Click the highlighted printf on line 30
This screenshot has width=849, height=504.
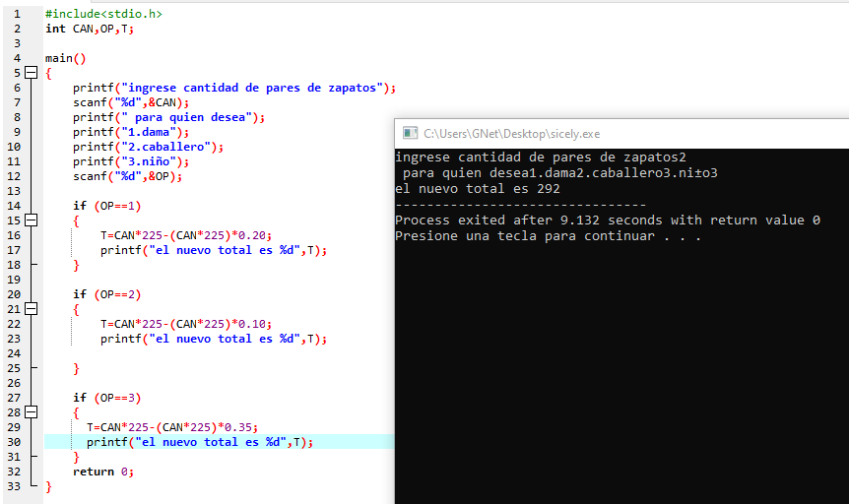point(200,442)
